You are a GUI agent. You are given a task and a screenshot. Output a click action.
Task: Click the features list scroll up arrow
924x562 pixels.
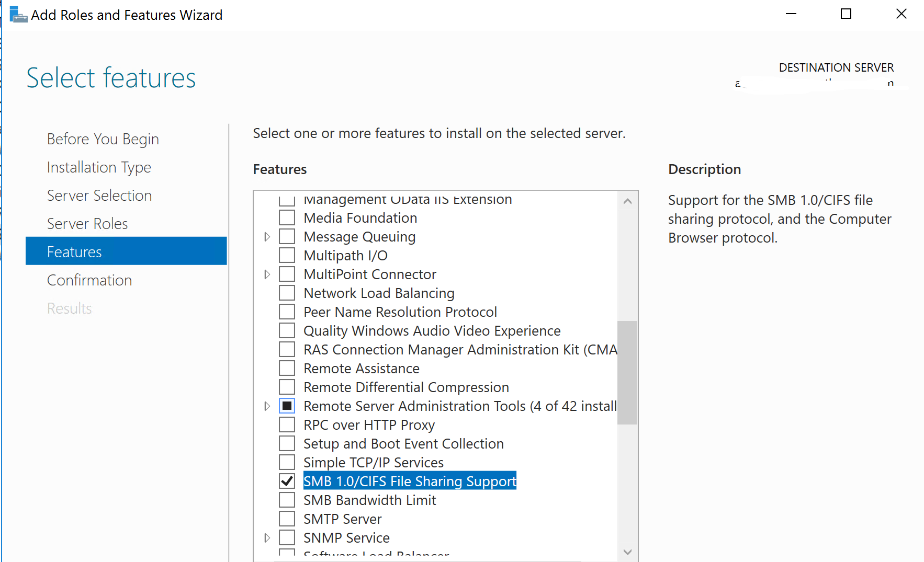(627, 201)
